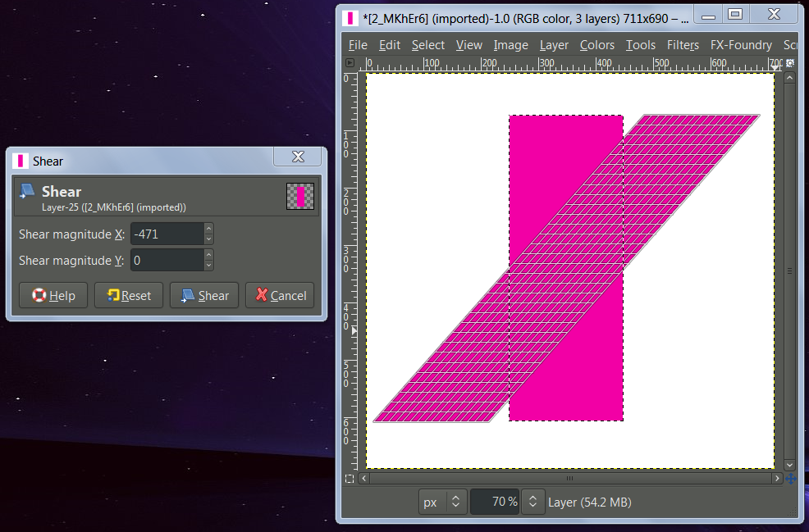This screenshot has width=809, height=532.
Task: Open the View menu
Action: pos(469,45)
